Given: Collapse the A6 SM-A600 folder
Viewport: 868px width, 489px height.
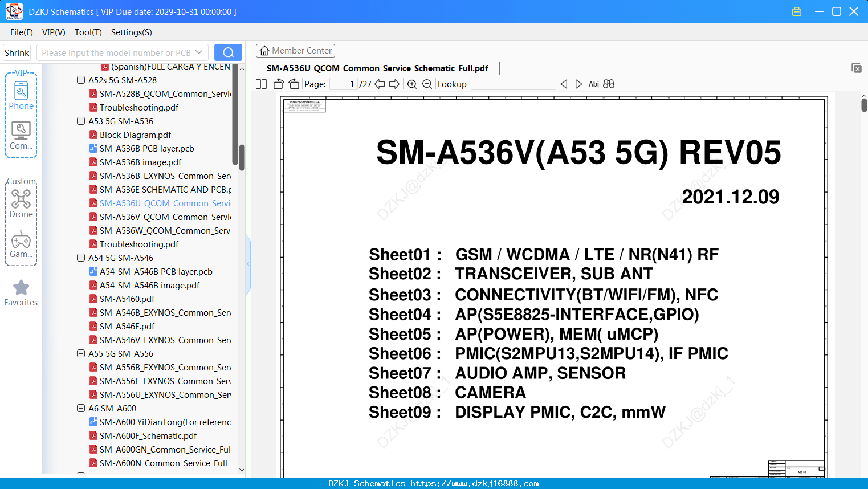Looking at the screenshot, I should (81, 409).
